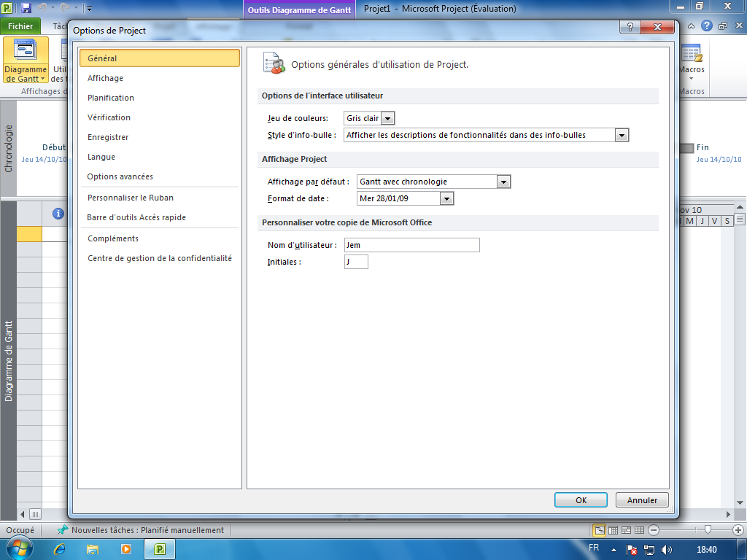Select the Enregistrer category
The image size is (747, 560).
pos(160,137)
